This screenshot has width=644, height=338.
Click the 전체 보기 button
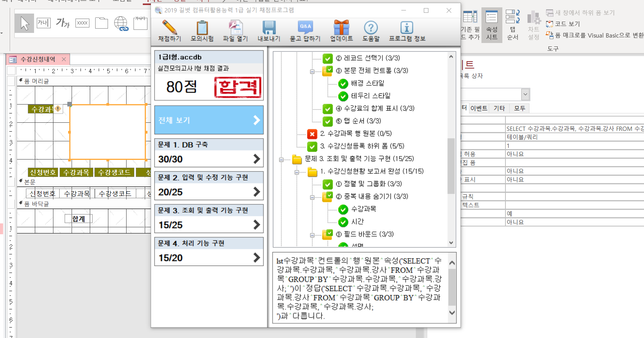(x=209, y=120)
